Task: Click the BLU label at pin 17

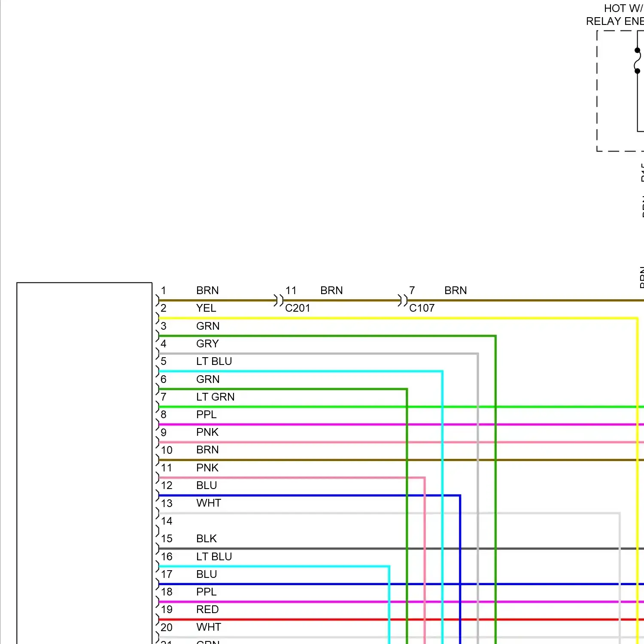Action: (207, 574)
